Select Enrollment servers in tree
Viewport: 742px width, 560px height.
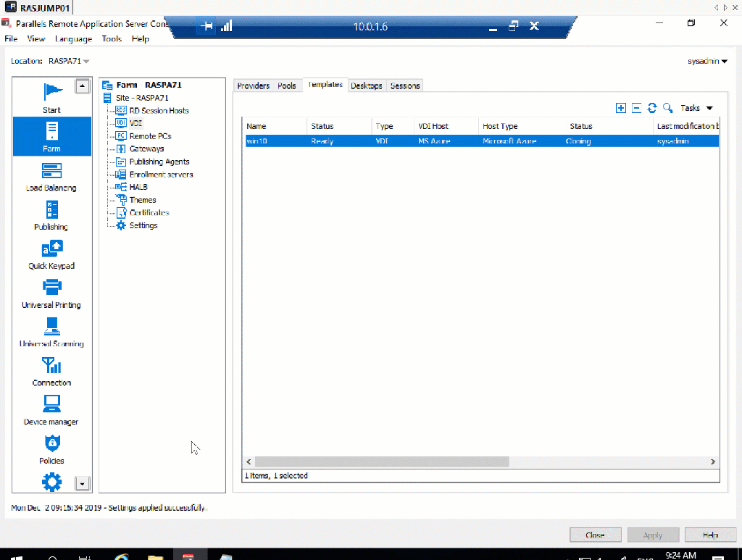(161, 174)
